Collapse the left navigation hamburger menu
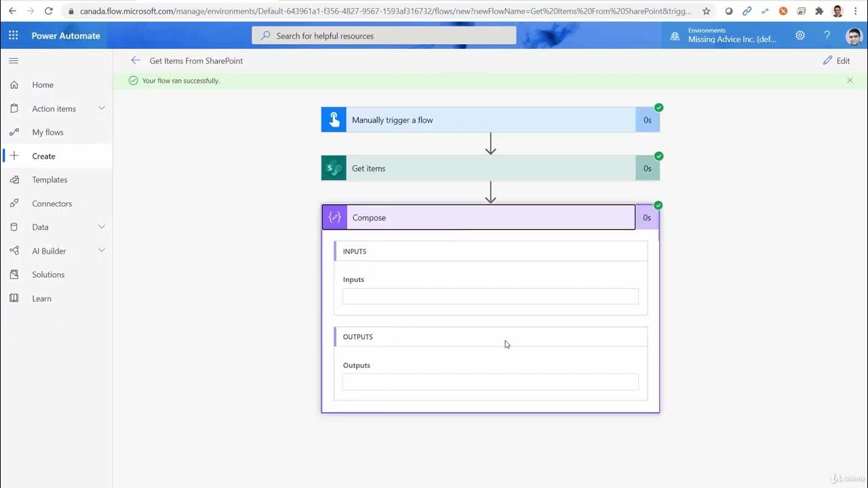The height and width of the screenshot is (488, 868). [14, 61]
